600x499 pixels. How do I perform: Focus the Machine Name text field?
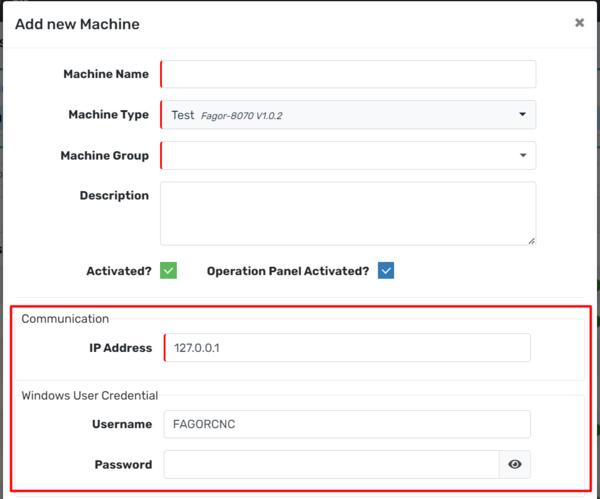(x=348, y=74)
